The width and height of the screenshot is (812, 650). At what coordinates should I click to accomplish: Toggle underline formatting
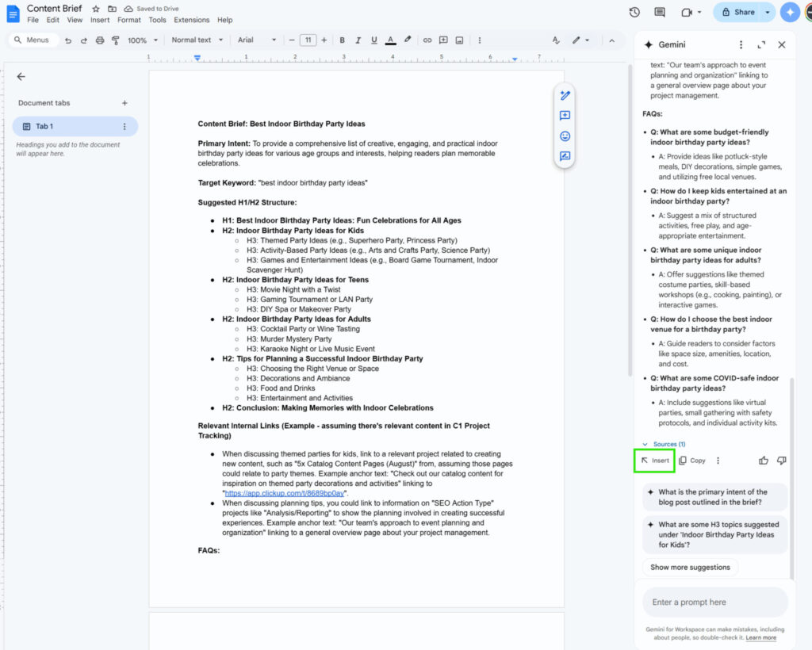(373, 40)
